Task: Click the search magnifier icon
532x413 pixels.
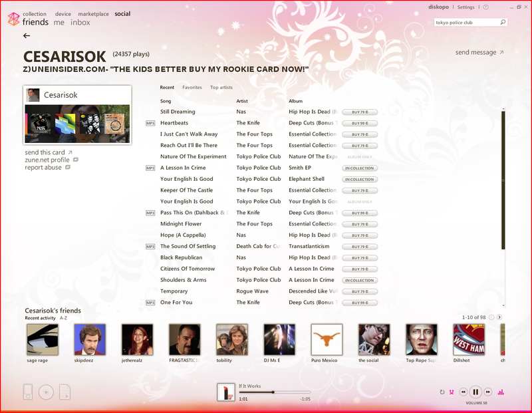Action: click(x=503, y=22)
